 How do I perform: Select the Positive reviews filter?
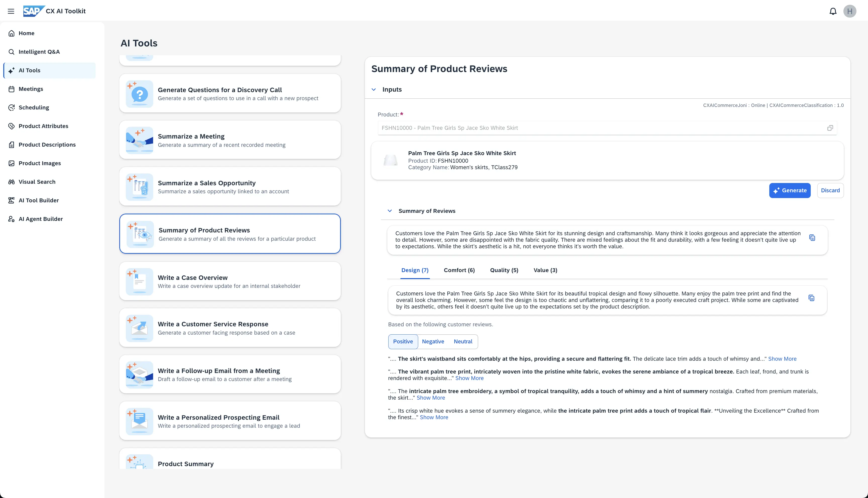(403, 341)
